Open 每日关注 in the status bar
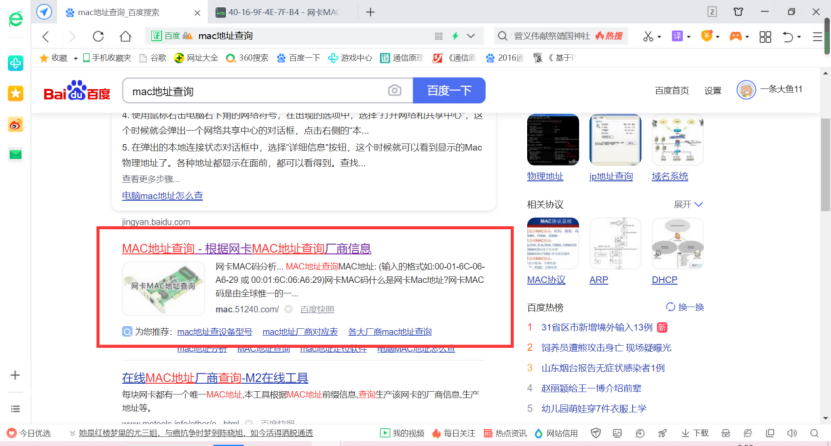The image size is (831, 446). click(x=453, y=433)
